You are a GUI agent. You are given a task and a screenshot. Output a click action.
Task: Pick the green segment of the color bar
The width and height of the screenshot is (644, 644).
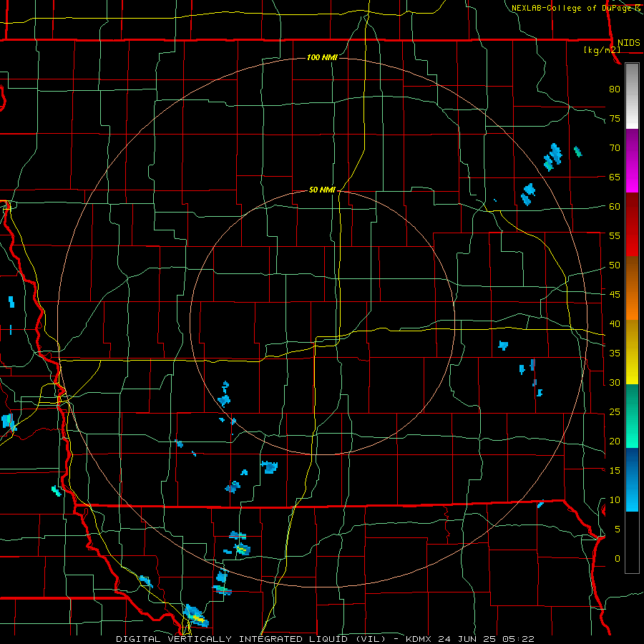632,416
